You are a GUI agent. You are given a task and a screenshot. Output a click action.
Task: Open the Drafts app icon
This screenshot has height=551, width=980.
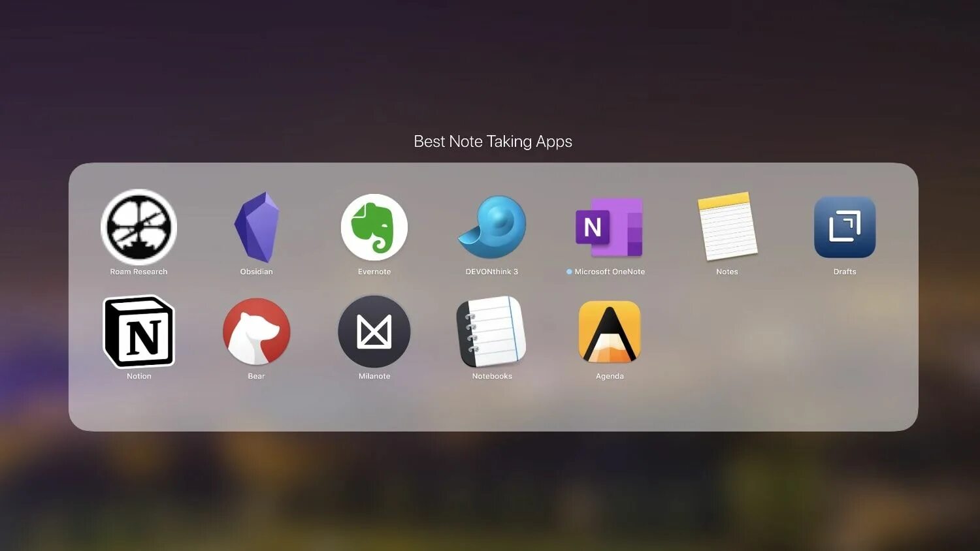(x=845, y=227)
